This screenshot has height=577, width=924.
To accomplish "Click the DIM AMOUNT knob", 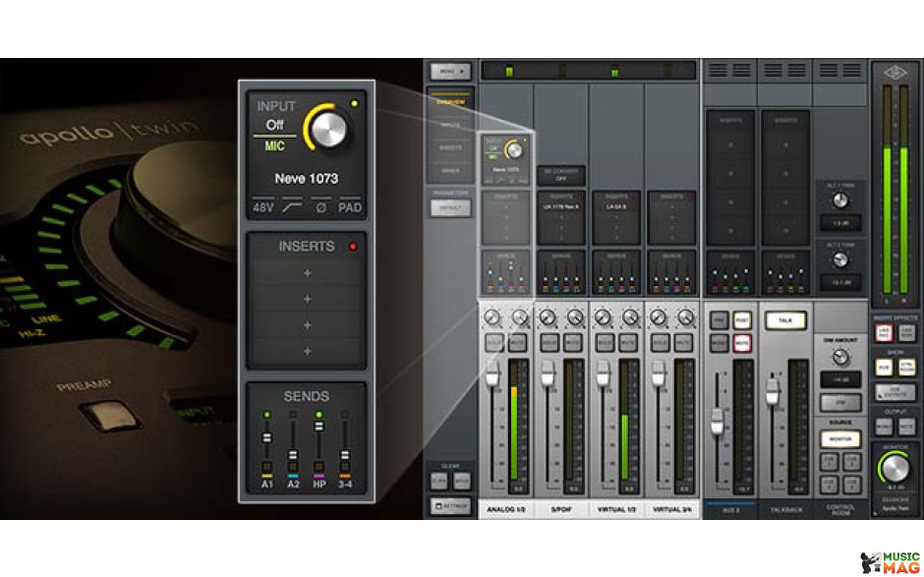I will tap(840, 357).
